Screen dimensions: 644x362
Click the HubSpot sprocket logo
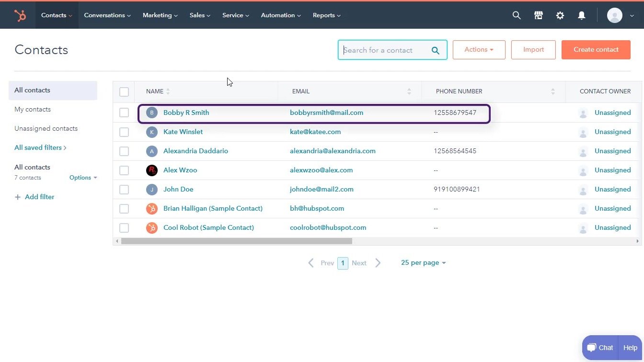20,15
